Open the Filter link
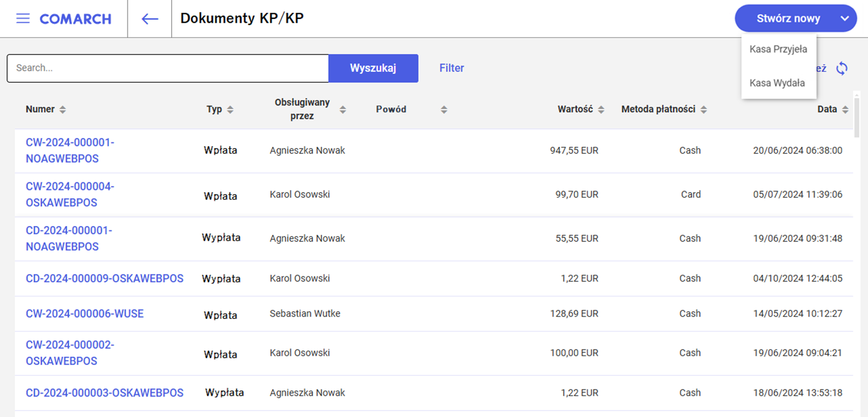Viewport: 868px width, 417px height. (x=451, y=68)
